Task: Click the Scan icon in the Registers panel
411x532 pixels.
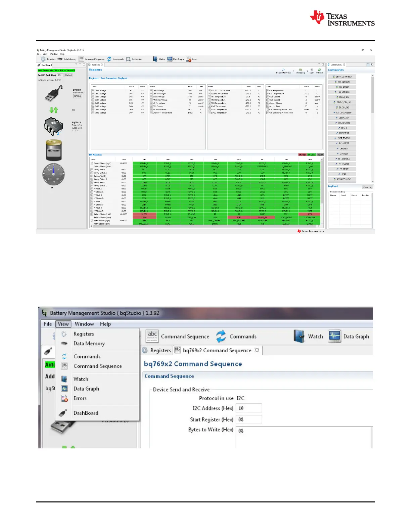Action: coord(312,70)
